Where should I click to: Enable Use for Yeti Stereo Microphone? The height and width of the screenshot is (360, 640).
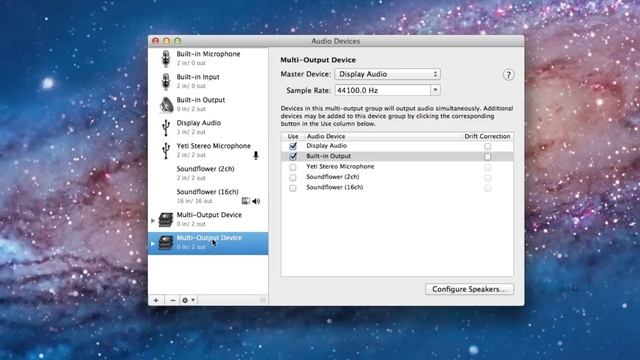[x=293, y=167]
